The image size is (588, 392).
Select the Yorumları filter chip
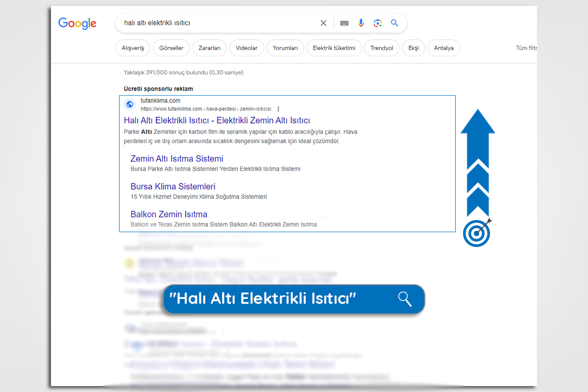pyautogui.click(x=285, y=48)
